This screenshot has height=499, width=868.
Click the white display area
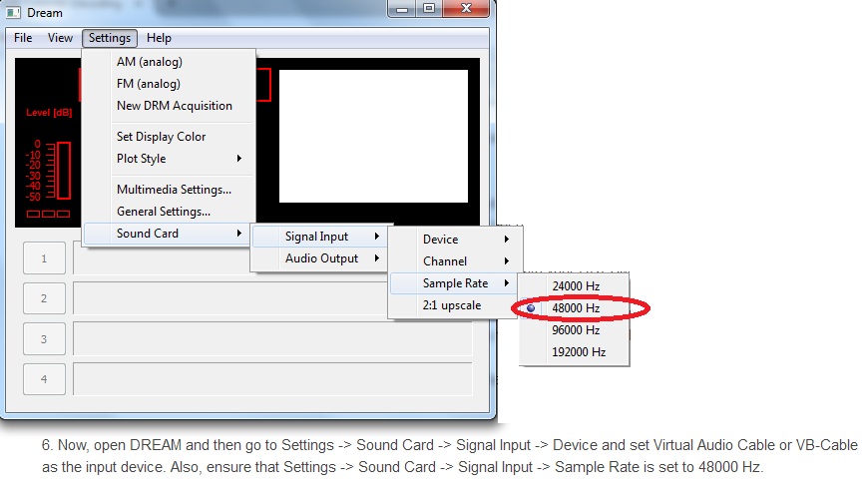[x=373, y=137]
